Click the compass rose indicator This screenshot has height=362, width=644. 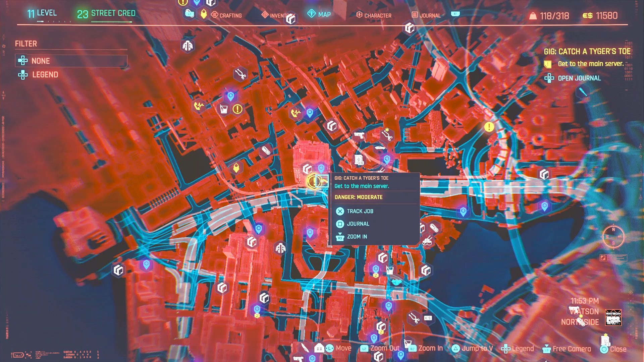[x=613, y=237]
